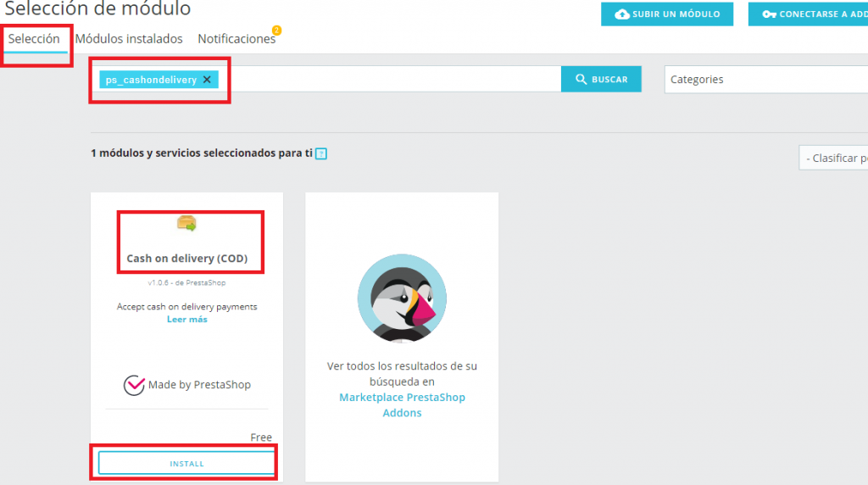Go to the Notificaciones tab

[x=236, y=39]
